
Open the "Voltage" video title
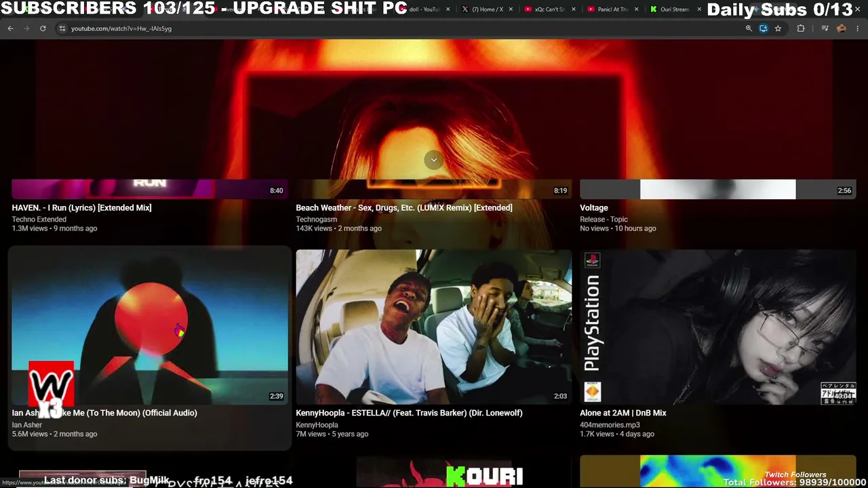click(594, 207)
